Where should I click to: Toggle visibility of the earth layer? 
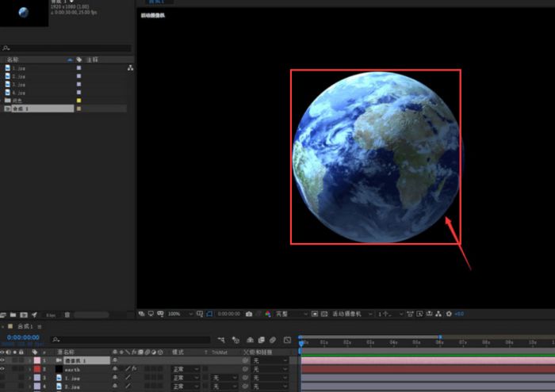[3, 369]
